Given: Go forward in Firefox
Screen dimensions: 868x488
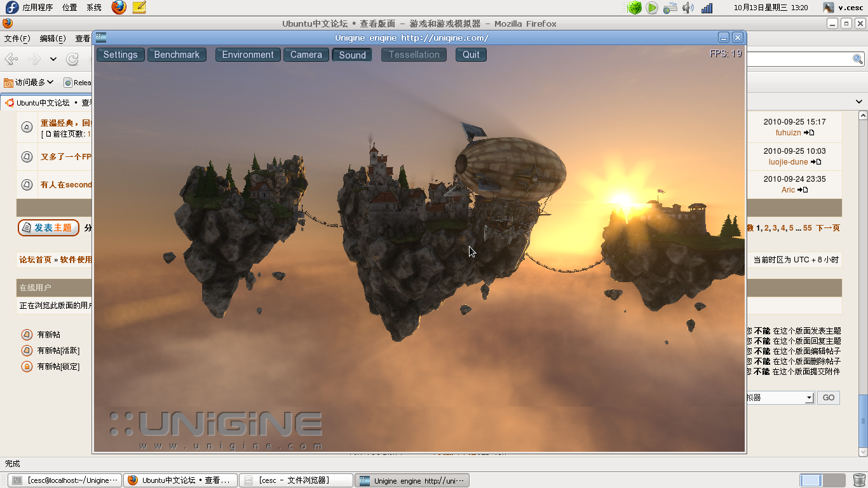Looking at the screenshot, I should (34, 59).
